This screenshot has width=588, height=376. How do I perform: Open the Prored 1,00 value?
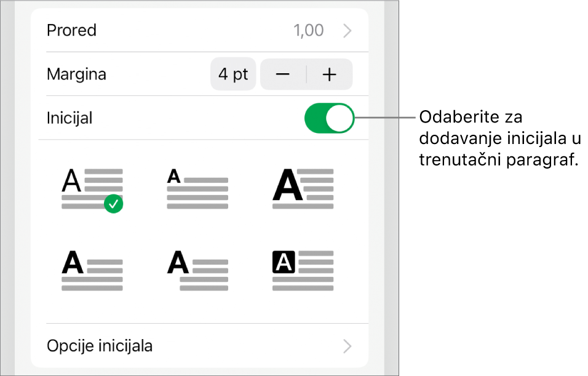coord(308,30)
